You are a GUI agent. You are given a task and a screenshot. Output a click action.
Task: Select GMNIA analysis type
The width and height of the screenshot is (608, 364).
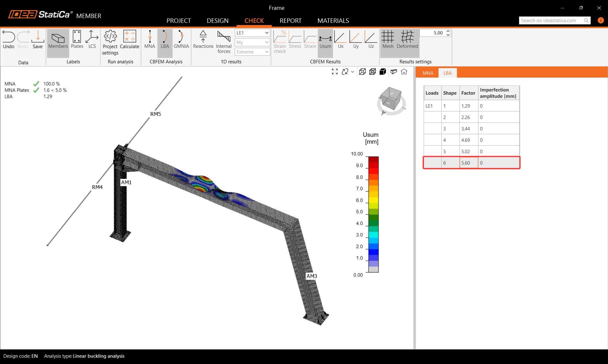click(181, 40)
